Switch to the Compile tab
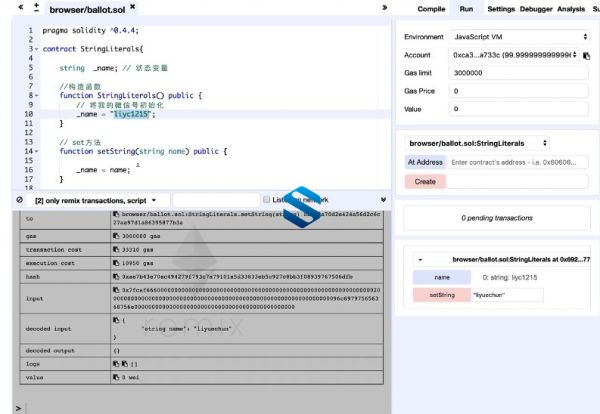 click(x=431, y=9)
